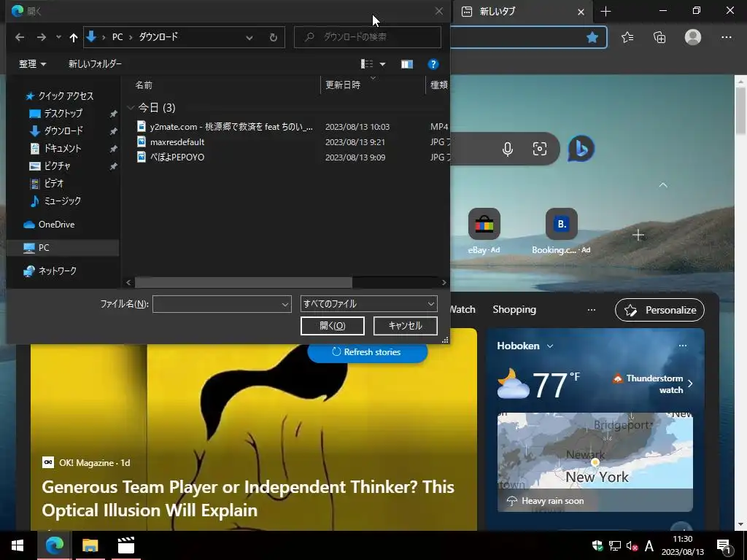Add a new quick link site
The height and width of the screenshot is (560, 747).
point(638,235)
